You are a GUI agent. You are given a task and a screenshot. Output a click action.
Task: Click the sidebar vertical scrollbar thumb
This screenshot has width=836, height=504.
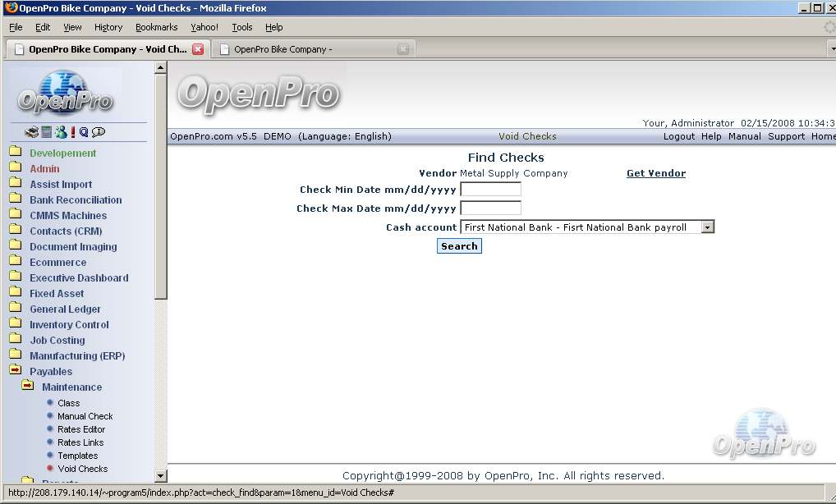(x=160, y=186)
